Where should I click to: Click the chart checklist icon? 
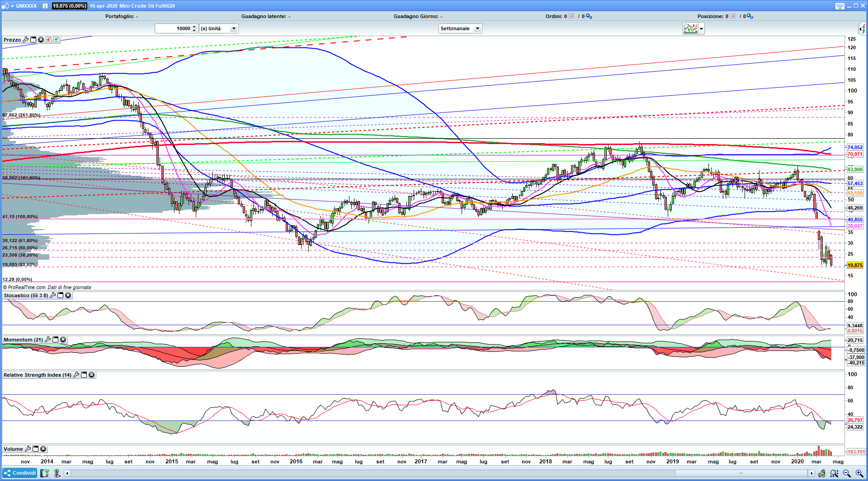45,473
